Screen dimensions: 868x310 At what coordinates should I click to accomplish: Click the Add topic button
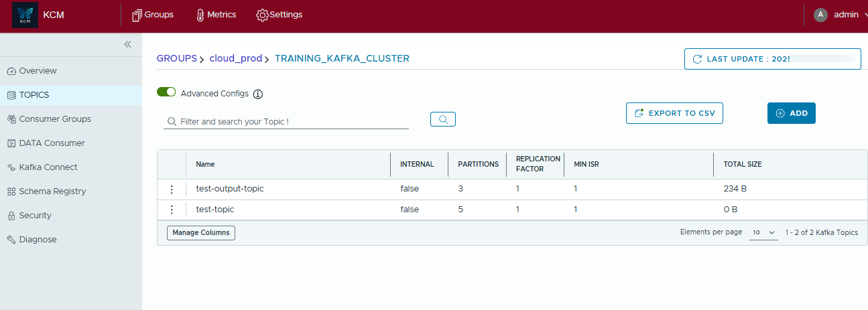(791, 113)
